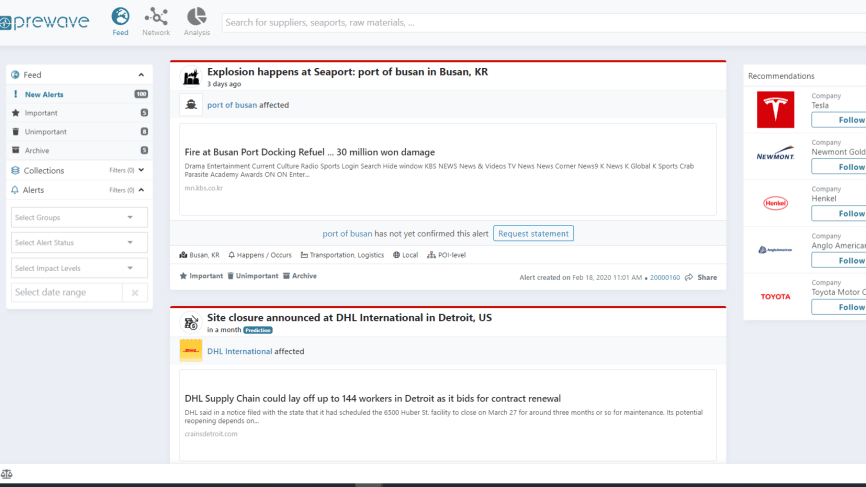This screenshot has height=487, width=866.
Task: Click the mn.kbs.co.kr source text
Action: (x=204, y=188)
